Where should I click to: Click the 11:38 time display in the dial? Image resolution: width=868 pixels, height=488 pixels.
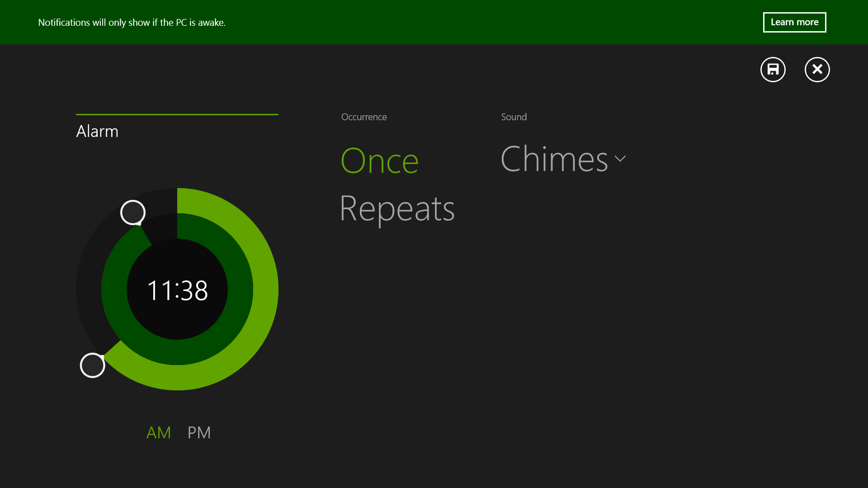pos(177,290)
